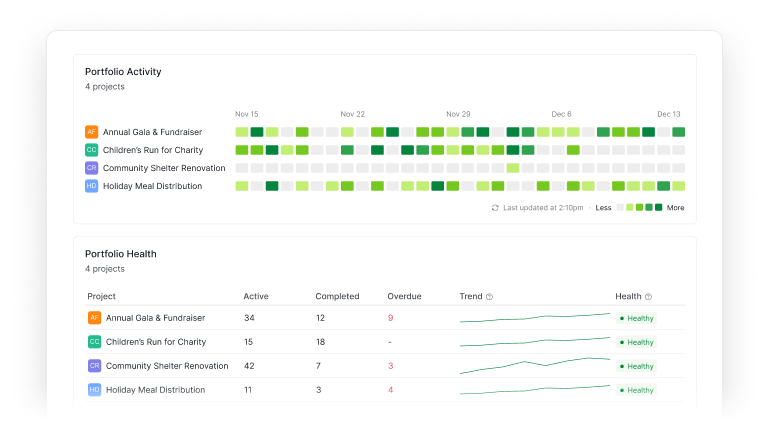Click Healthy badge for Annual Gala & Fundraiser
Screen dimensions: 768x424
tap(636, 318)
